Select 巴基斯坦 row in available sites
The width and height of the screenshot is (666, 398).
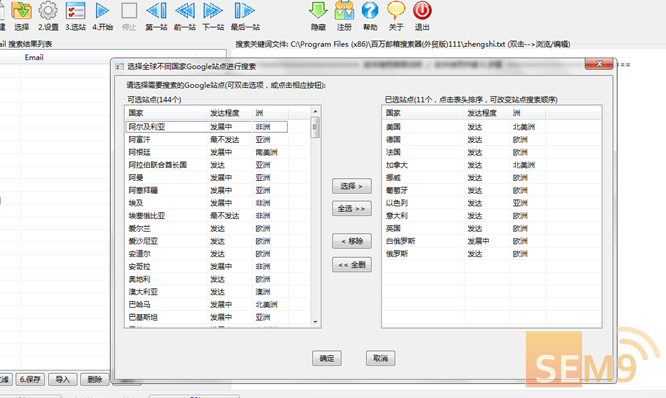(206, 317)
